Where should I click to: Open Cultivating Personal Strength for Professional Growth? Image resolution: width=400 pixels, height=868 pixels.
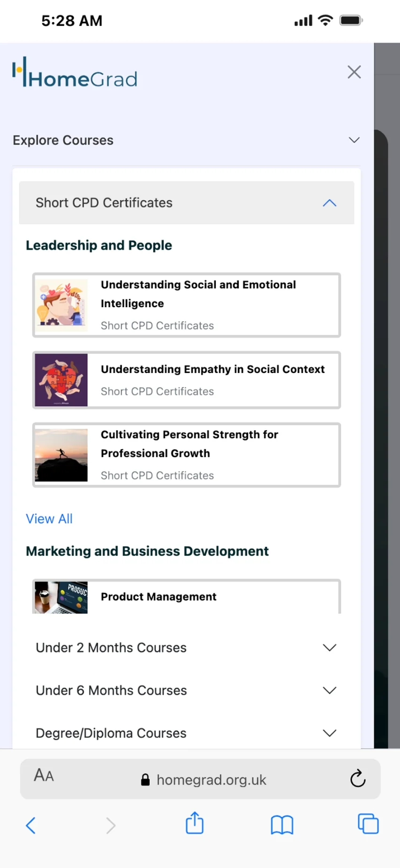(x=186, y=455)
